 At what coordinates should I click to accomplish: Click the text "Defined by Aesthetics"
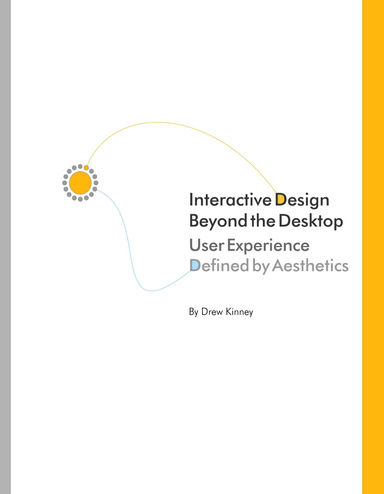click(x=269, y=266)
